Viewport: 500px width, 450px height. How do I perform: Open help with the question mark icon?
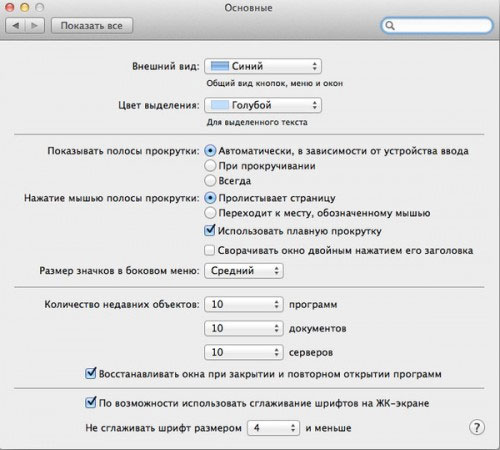(x=477, y=427)
